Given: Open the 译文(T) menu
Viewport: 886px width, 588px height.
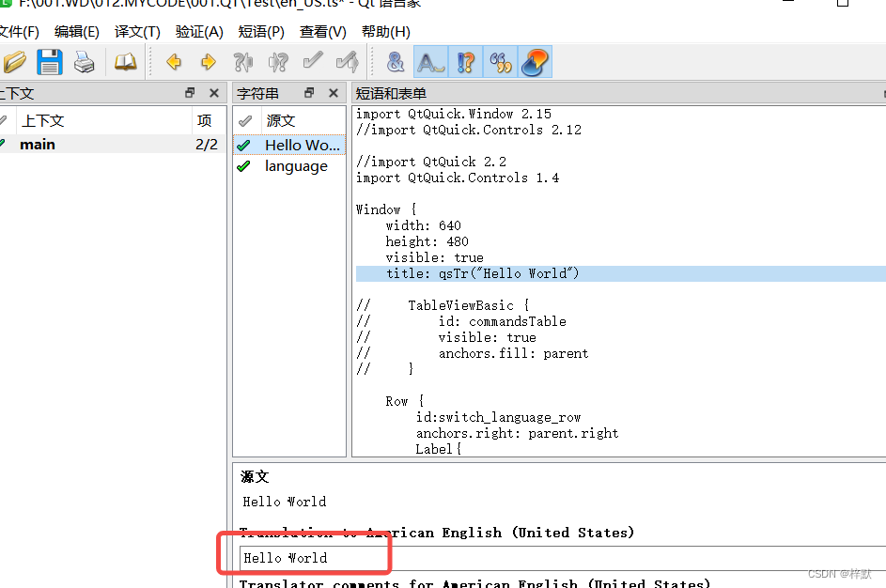Looking at the screenshot, I should (x=137, y=32).
